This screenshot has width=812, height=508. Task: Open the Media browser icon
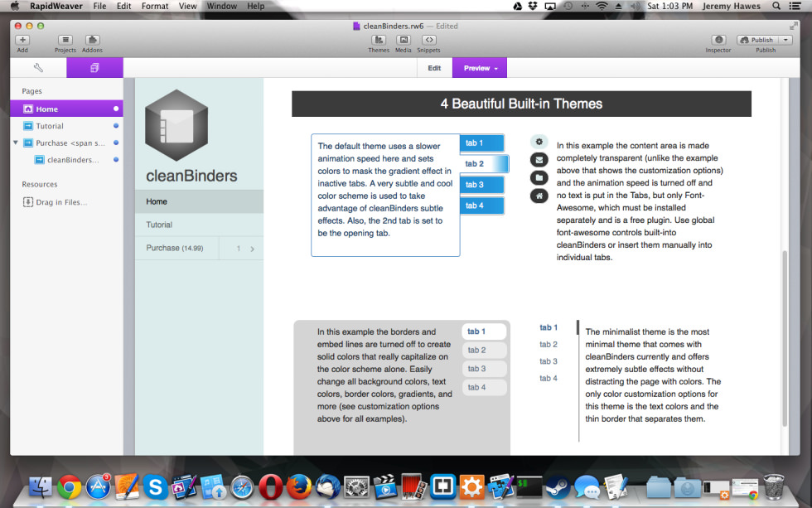404,40
